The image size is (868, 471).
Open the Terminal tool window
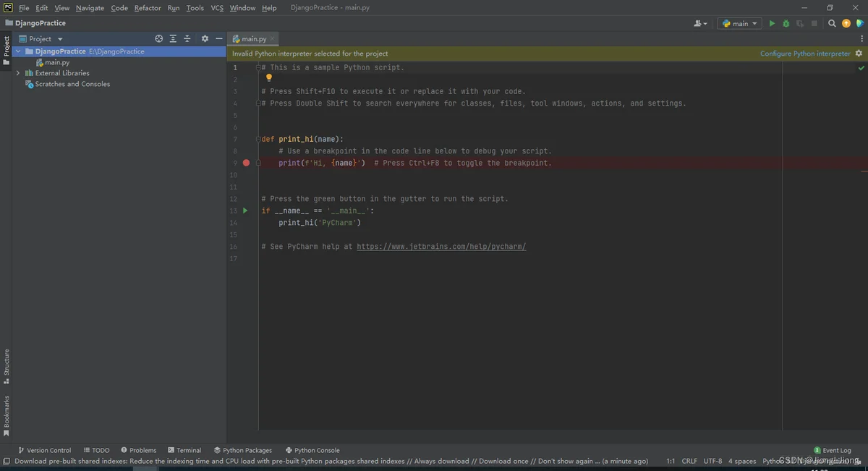(184, 450)
